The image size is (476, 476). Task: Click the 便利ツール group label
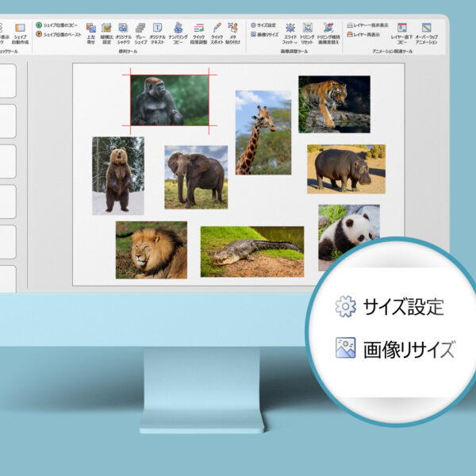(128, 52)
